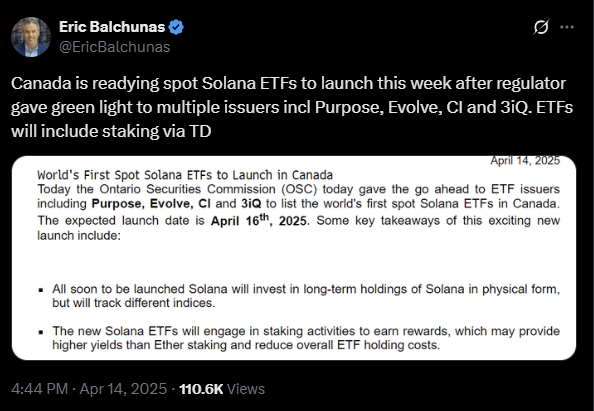Image resolution: width=594 pixels, height=411 pixels.
Task: Open the @EricBalchunas handle link
Action: pyautogui.click(x=114, y=47)
